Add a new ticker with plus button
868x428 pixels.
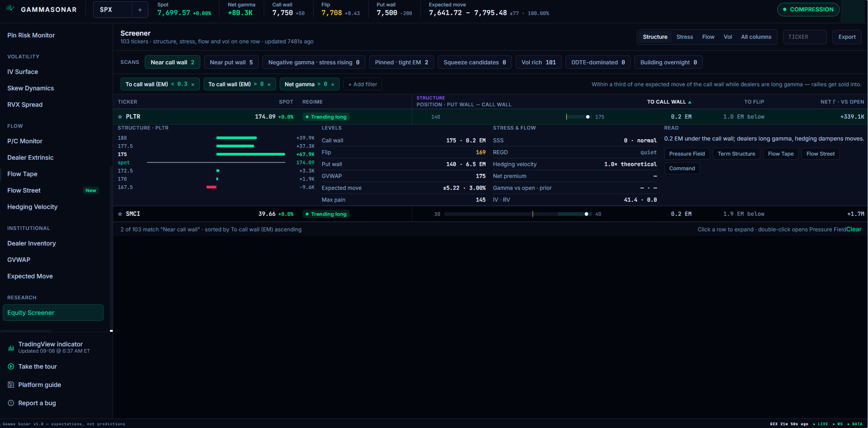point(140,10)
